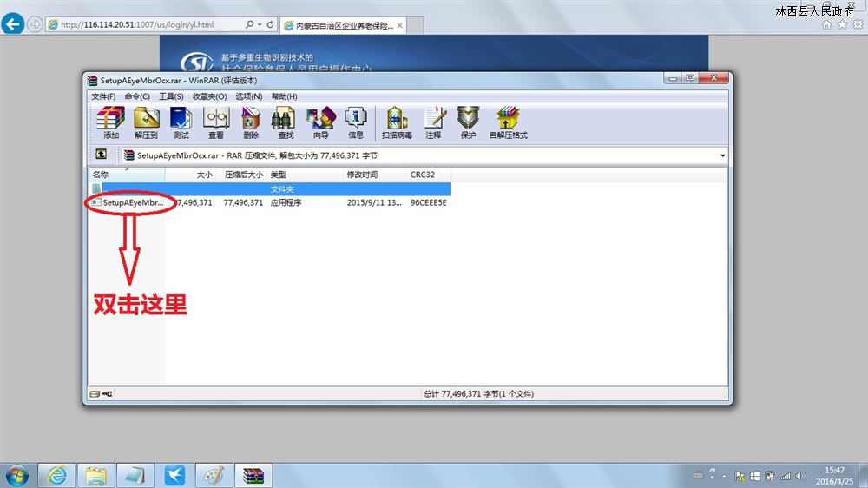
Task: Expand the archive path dropdown arrow
Action: click(x=722, y=155)
